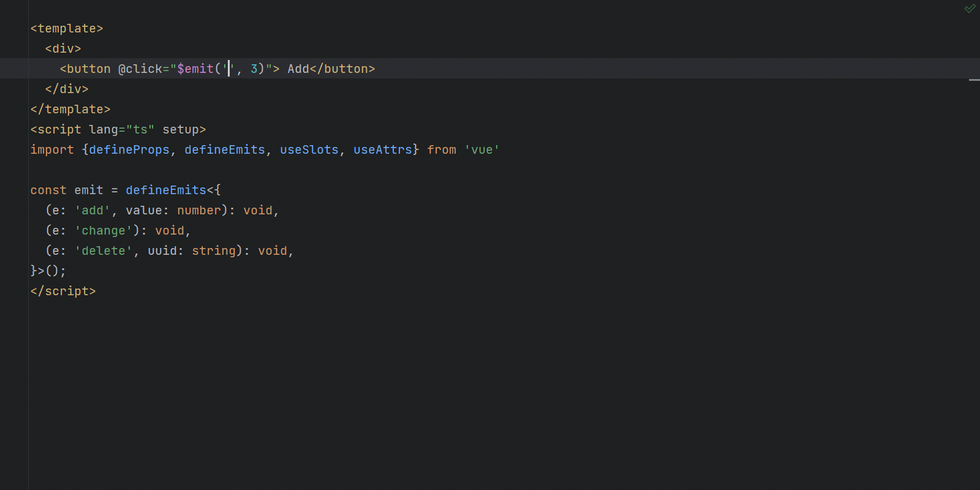Click the lang="ts" attribute value

140,129
